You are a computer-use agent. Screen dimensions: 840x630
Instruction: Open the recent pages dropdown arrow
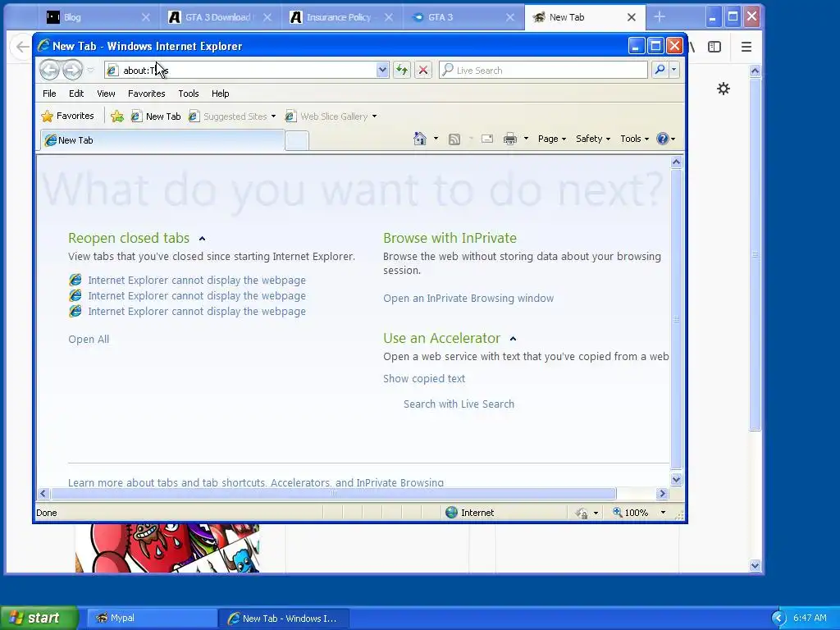coord(90,71)
